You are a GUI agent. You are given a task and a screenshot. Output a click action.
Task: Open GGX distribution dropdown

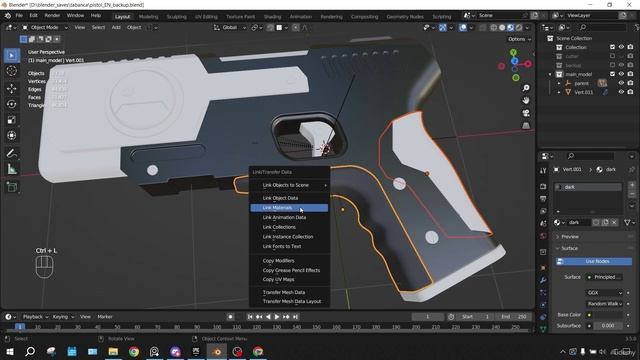pyautogui.click(x=604, y=293)
